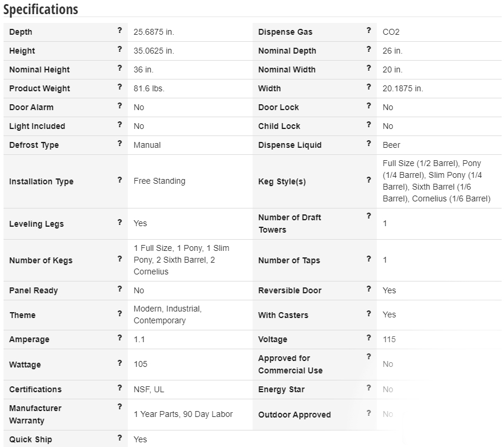
Task: Show help for Installation Type
Action: click(x=120, y=180)
